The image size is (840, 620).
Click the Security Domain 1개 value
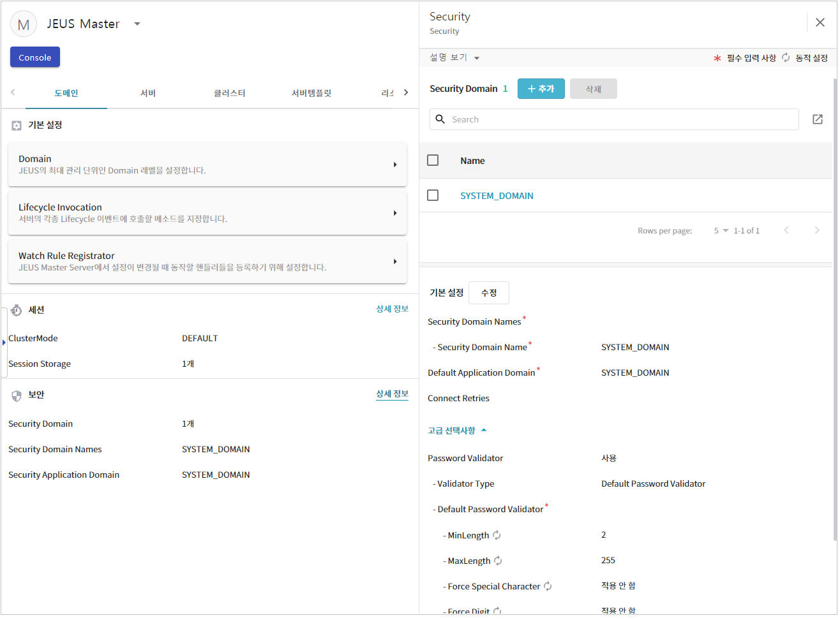[x=188, y=424]
